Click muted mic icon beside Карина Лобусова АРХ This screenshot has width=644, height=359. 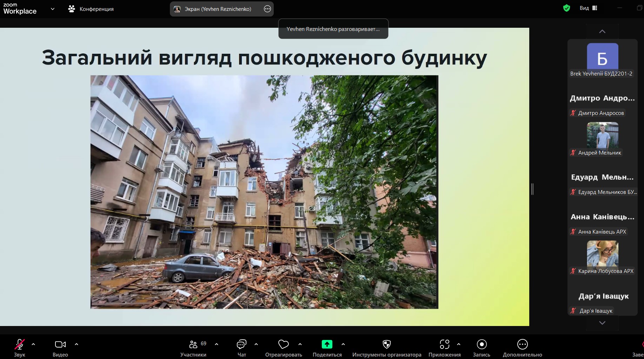tap(573, 271)
